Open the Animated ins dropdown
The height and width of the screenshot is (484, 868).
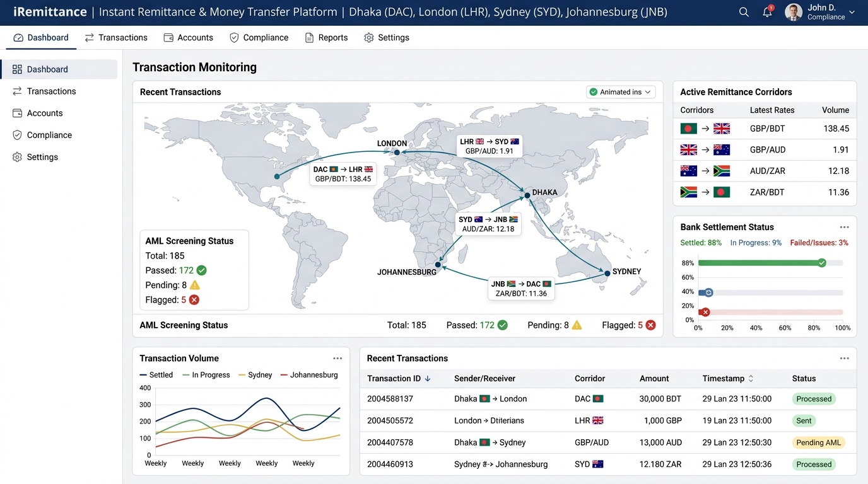[621, 92]
